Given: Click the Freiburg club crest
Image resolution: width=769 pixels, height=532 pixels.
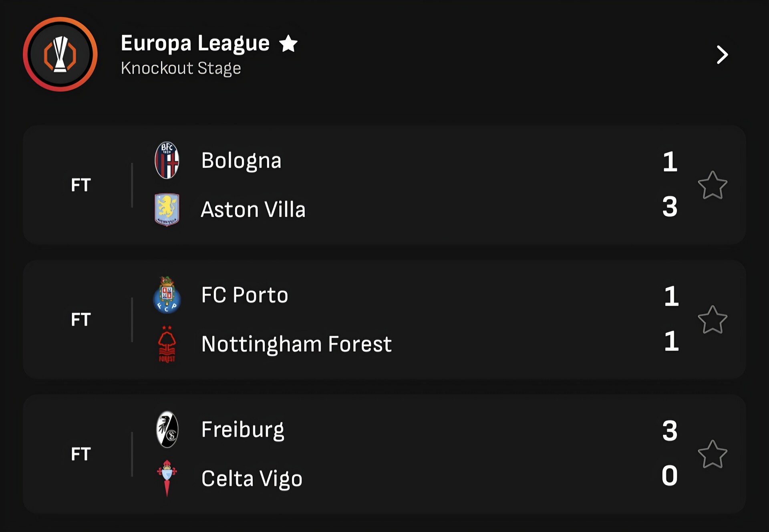Looking at the screenshot, I should click(167, 429).
